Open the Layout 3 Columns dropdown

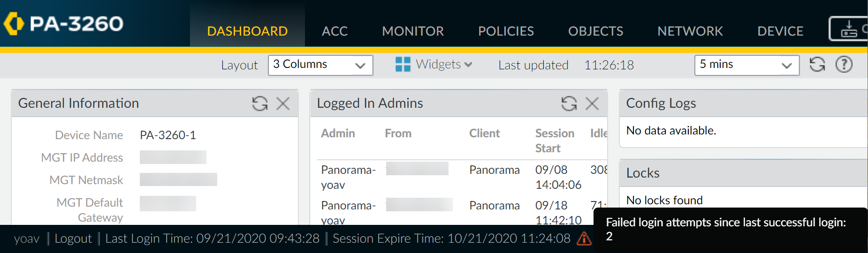click(x=320, y=65)
